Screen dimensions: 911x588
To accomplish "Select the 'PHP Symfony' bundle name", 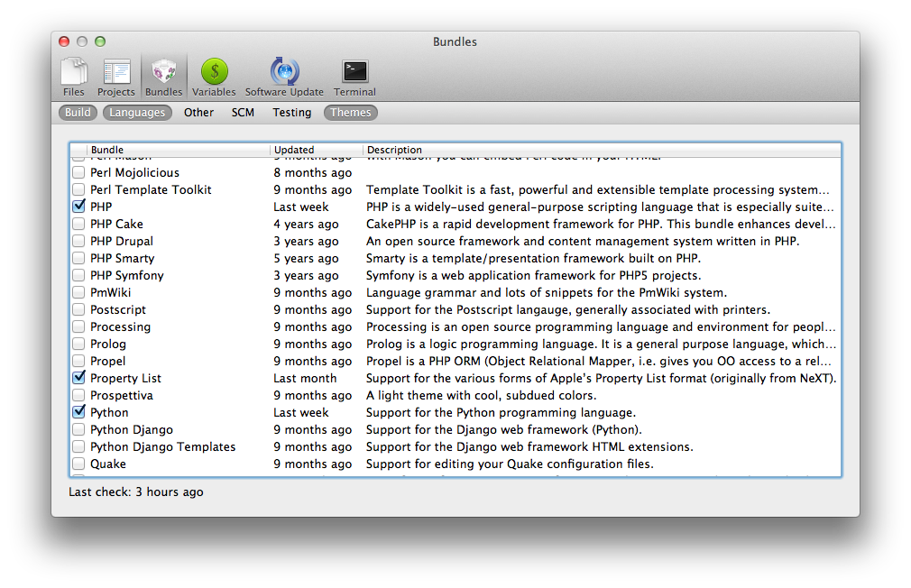I will click(x=126, y=275).
